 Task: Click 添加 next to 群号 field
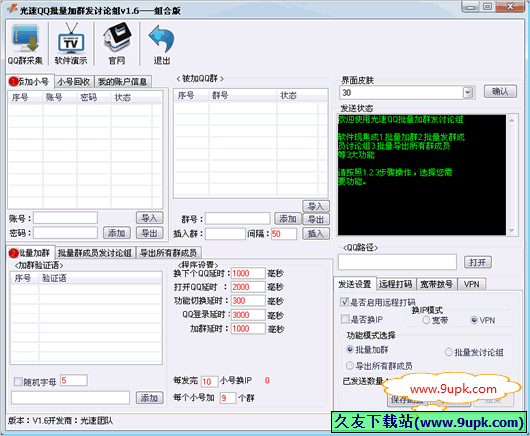click(288, 219)
